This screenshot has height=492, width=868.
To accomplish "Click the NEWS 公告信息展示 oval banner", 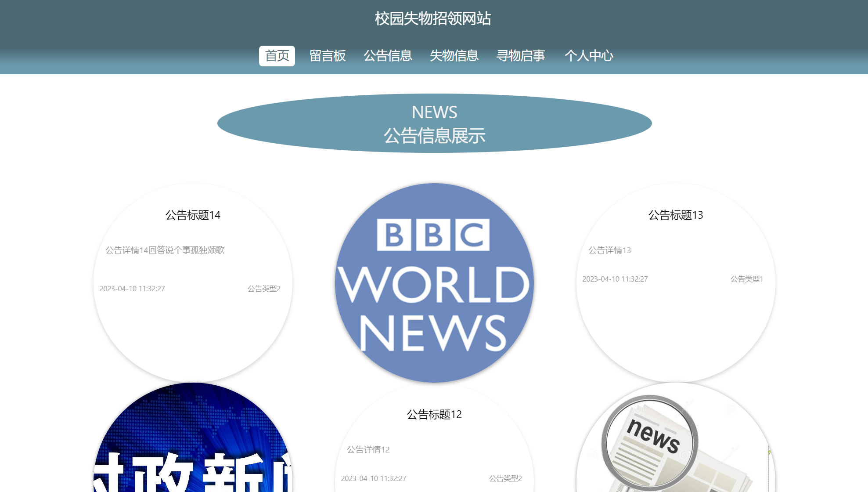I will tap(434, 123).
